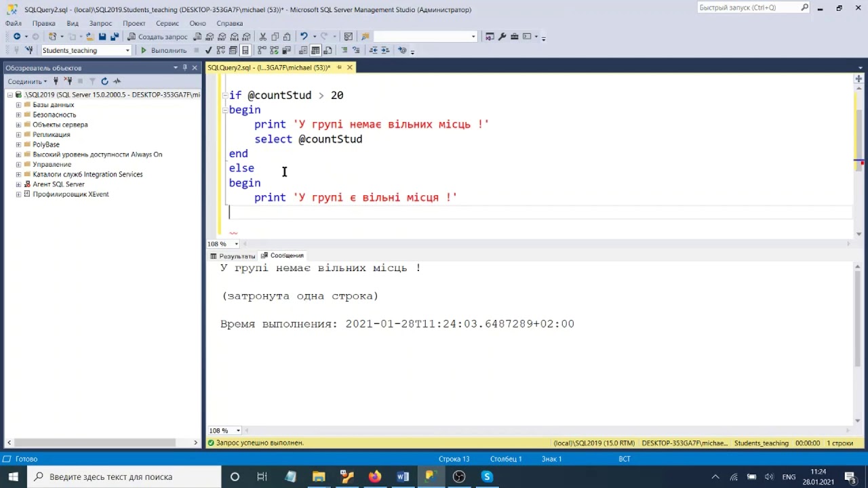Screen dimensions: 868x488
Task: Open Activity Monitor icon in Object Explorer
Action: (x=117, y=81)
